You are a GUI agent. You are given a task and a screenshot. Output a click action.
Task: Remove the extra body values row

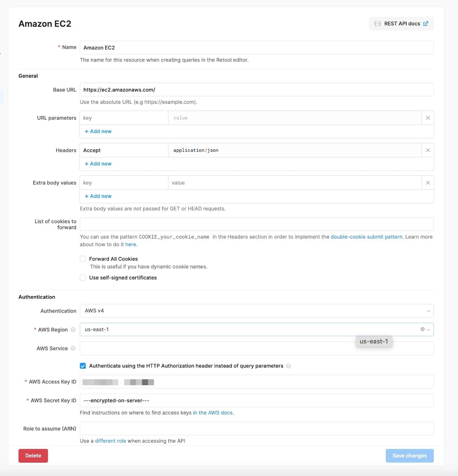tap(428, 182)
